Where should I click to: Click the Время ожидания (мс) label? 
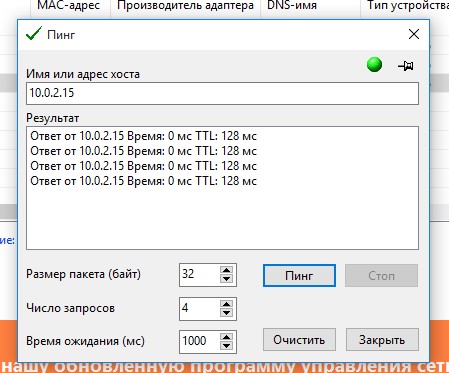(x=86, y=341)
